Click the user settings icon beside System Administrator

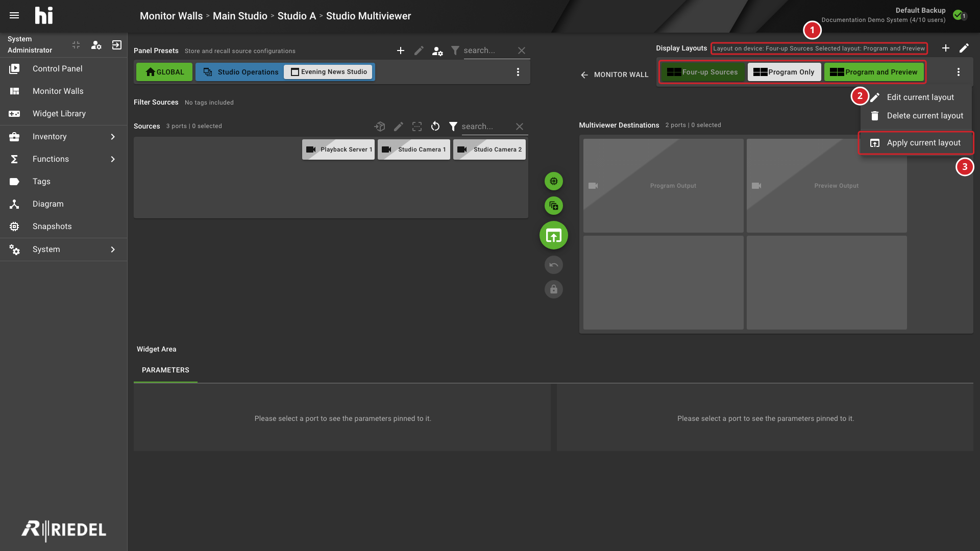click(x=96, y=45)
